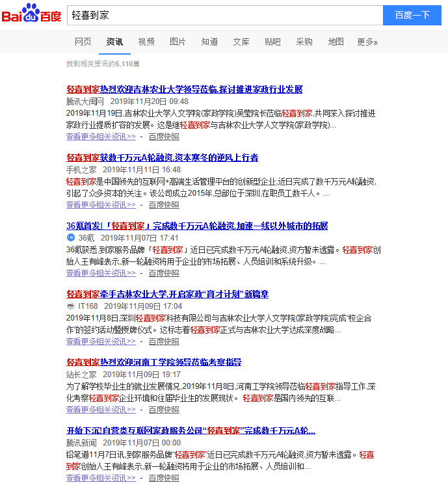
Task: Open the 36氪首发 A轮融资 article
Action: (197, 226)
